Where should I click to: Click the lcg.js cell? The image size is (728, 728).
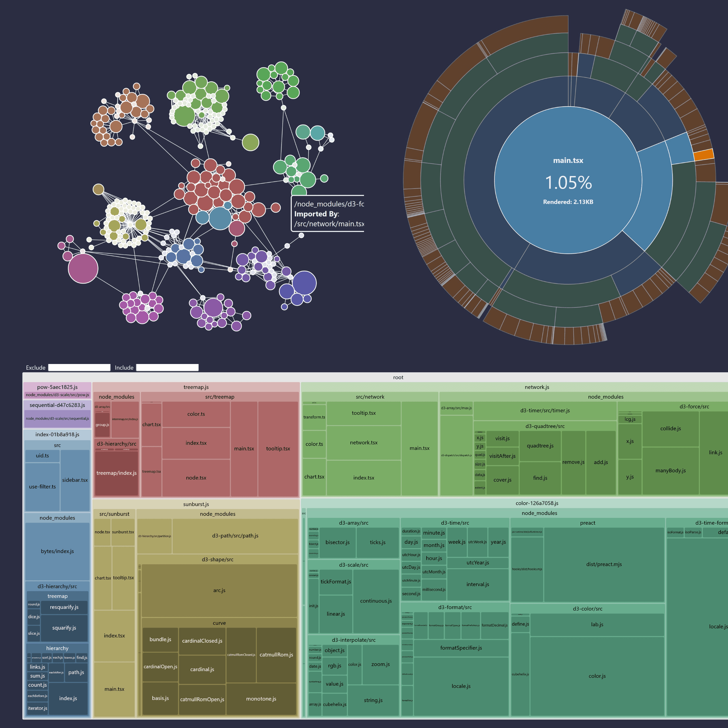(x=630, y=419)
